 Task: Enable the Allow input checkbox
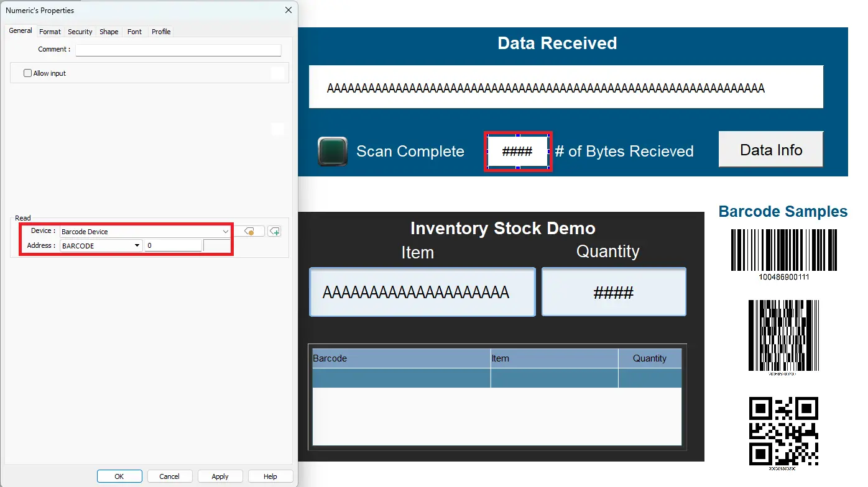coord(27,73)
